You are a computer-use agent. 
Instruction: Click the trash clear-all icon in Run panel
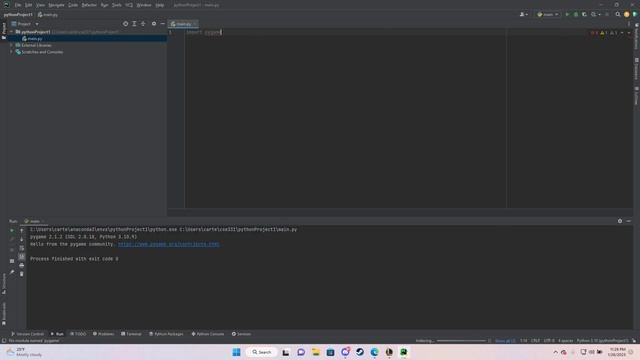[x=22, y=274]
